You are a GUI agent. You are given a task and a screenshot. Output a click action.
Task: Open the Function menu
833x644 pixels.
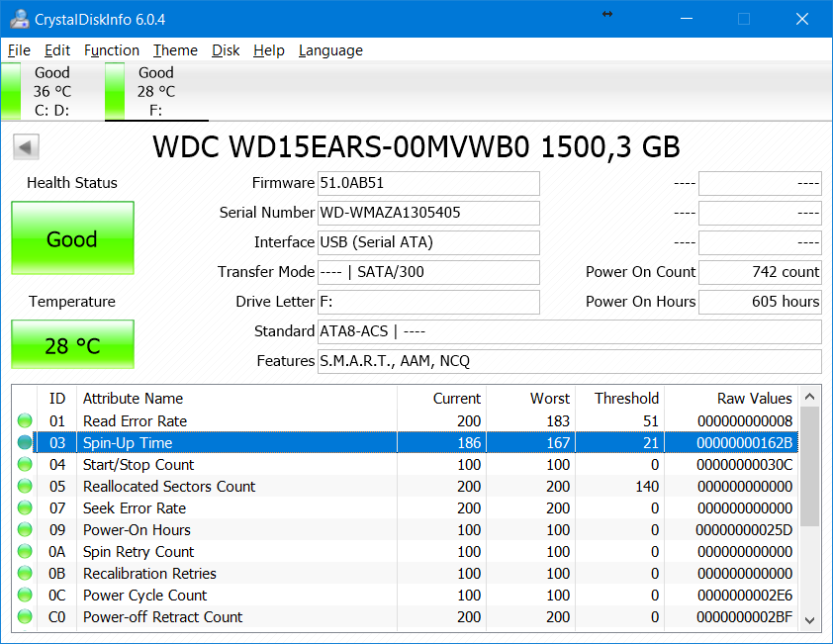(x=112, y=50)
